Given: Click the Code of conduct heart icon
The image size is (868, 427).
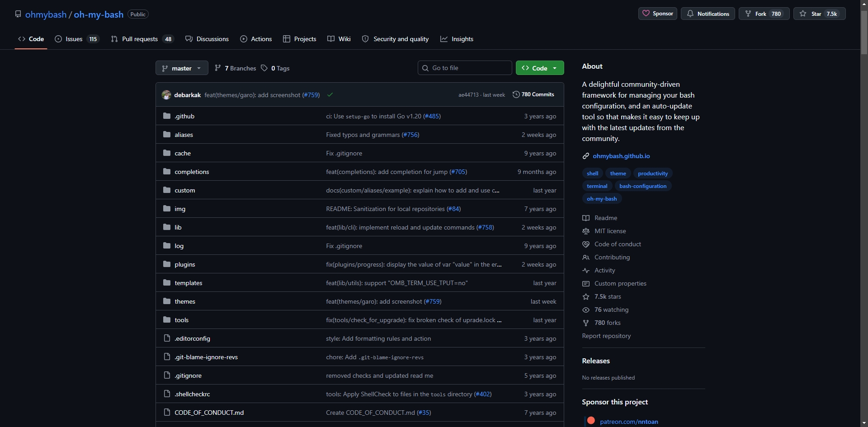Looking at the screenshot, I should [x=586, y=244].
